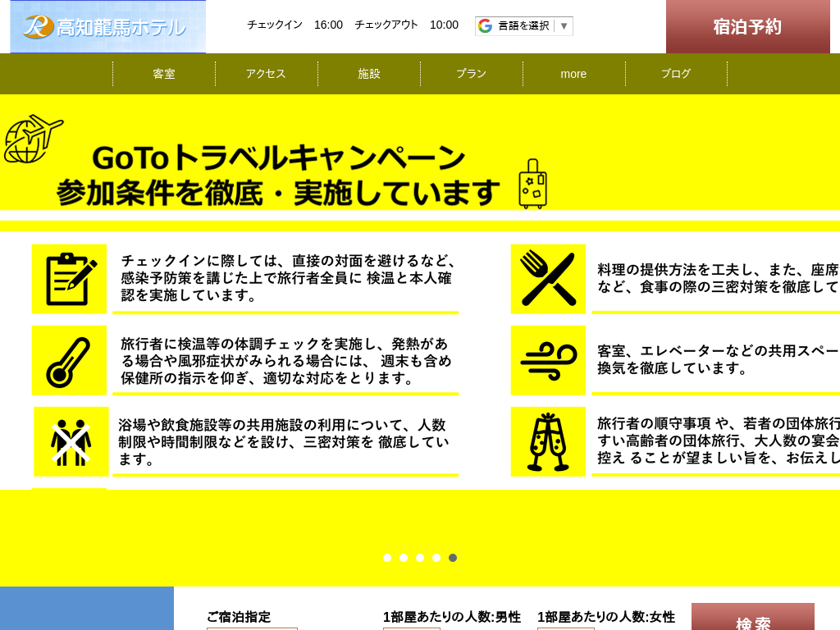Click the text starting 旅行者の順守事項
Screen dimensions: 840x630
[x=719, y=441]
